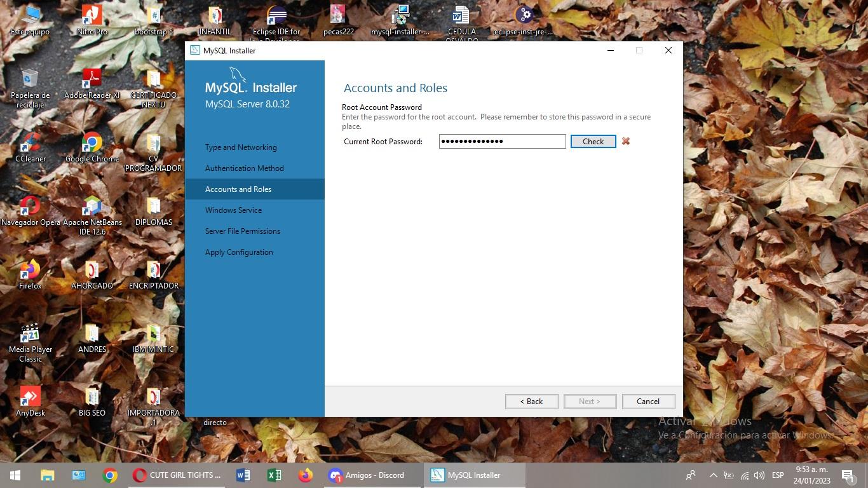This screenshot has height=488, width=868.
Task: Open the volume control in tray
Action: click(x=759, y=475)
